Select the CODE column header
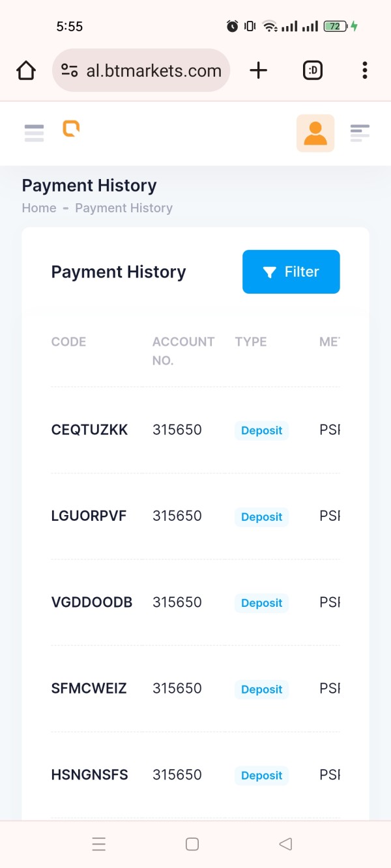391x868 pixels. coord(68,342)
